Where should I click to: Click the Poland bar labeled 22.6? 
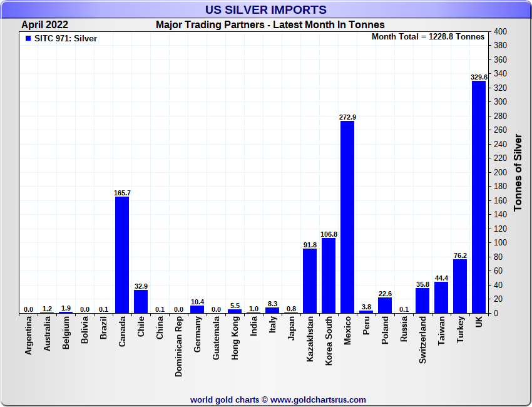(x=384, y=305)
